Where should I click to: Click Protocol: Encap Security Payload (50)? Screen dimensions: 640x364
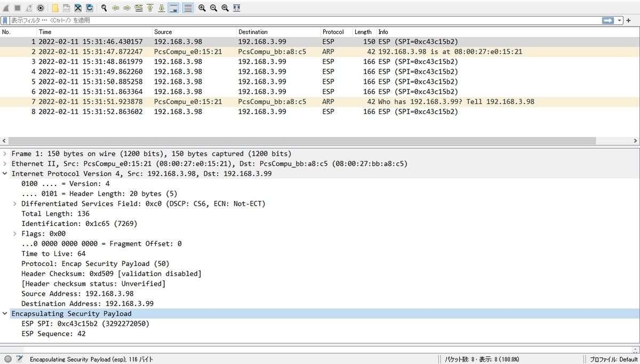95,264
